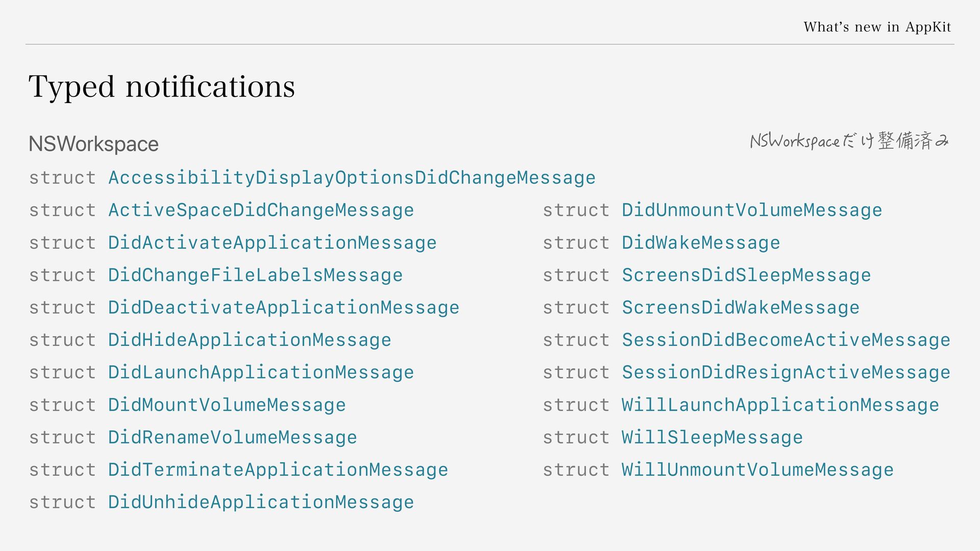The width and height of the screenshot is (980, 551).
Task: Open DidWakeMessage struct link
Action: (701, 243)
